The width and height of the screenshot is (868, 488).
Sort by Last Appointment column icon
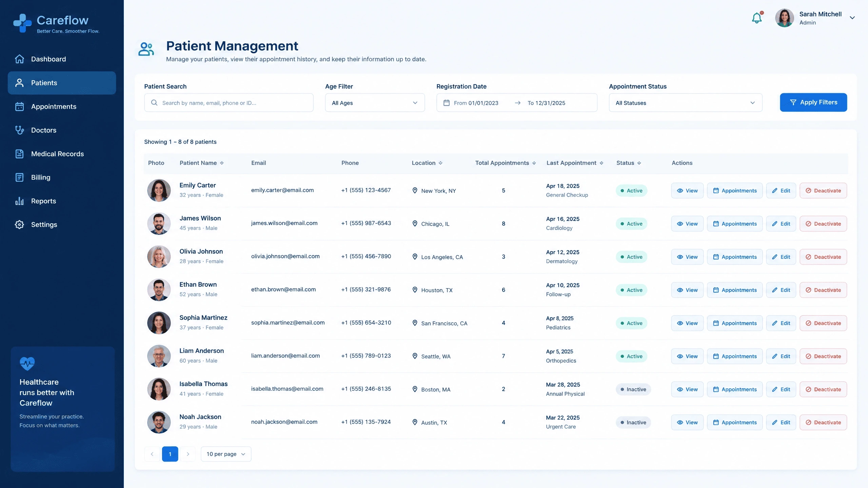[601, 163]
